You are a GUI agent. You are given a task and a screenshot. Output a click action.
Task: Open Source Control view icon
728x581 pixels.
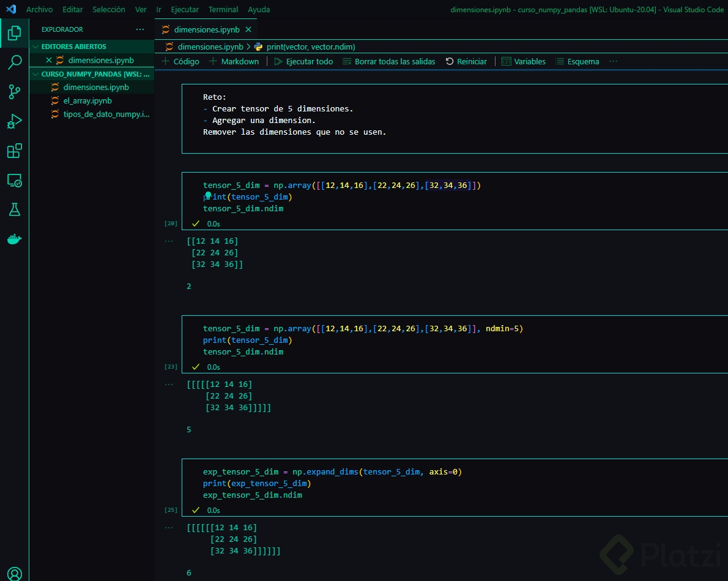pyautogui.click(x=14, y=92)
